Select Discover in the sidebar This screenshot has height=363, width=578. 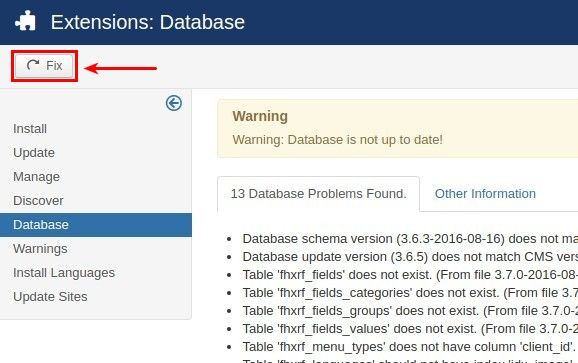38,200
